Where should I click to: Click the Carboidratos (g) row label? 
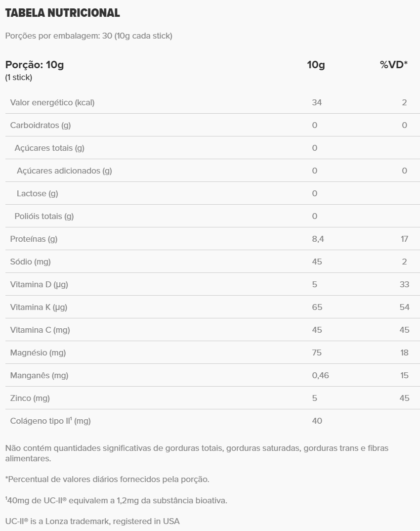tap(41, 125)
